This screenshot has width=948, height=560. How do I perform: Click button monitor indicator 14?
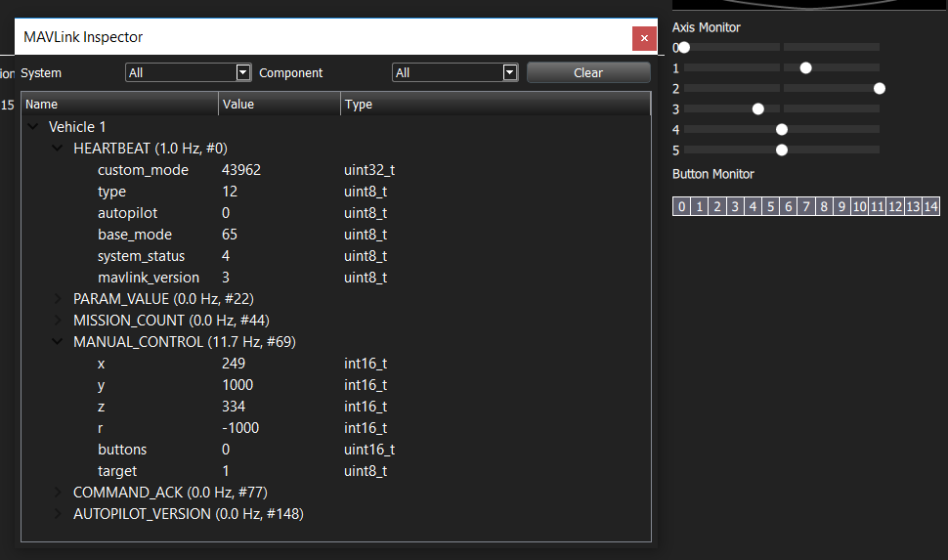(931, 206)
